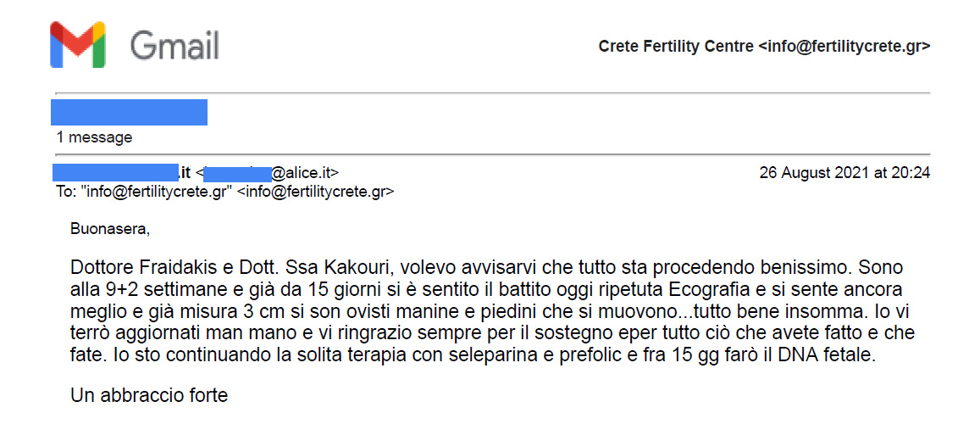Click the 26 August 2021 timestamp
Image resolution: width=980 pixels, height=424 pixels.
coord(844,173)
